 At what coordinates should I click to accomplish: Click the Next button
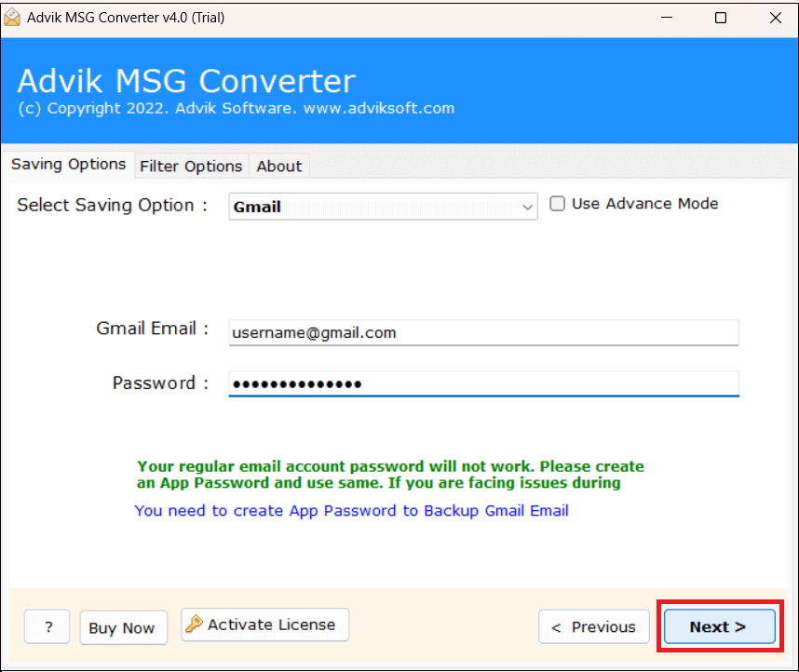point(720,626)
